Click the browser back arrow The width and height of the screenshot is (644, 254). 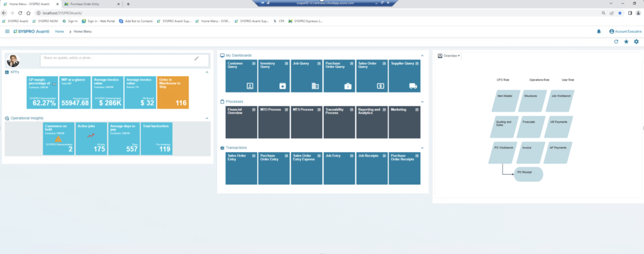coord(4,13)
